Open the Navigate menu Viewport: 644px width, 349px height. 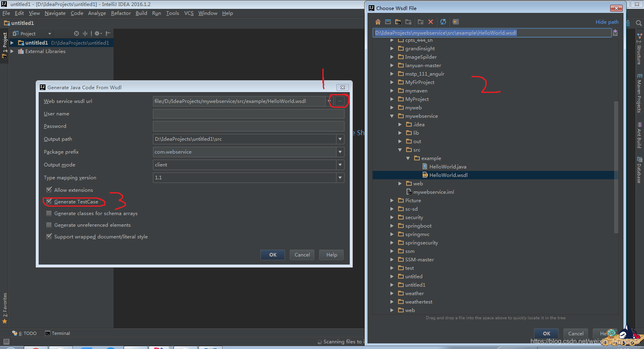coord(55,13)
